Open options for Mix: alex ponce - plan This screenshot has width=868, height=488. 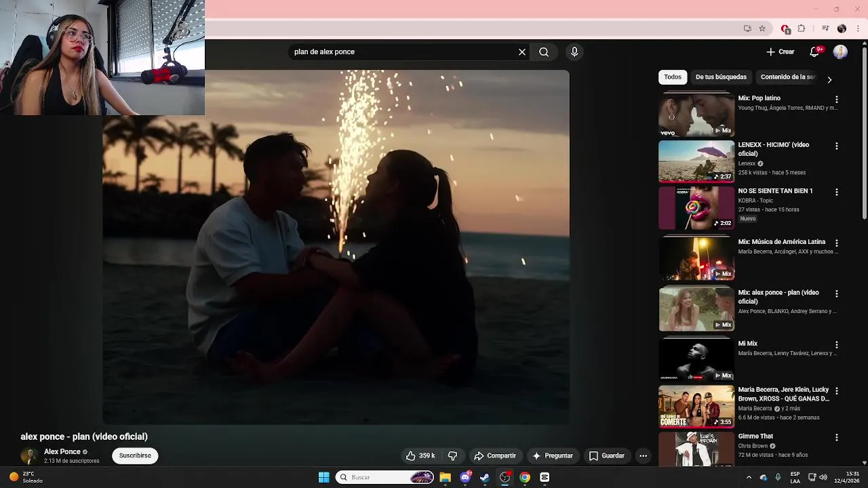(x=837, y=293)
